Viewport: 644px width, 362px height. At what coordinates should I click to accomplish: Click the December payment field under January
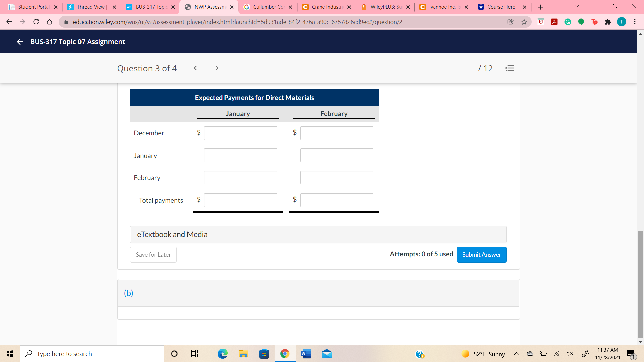(x=240, y=133)
